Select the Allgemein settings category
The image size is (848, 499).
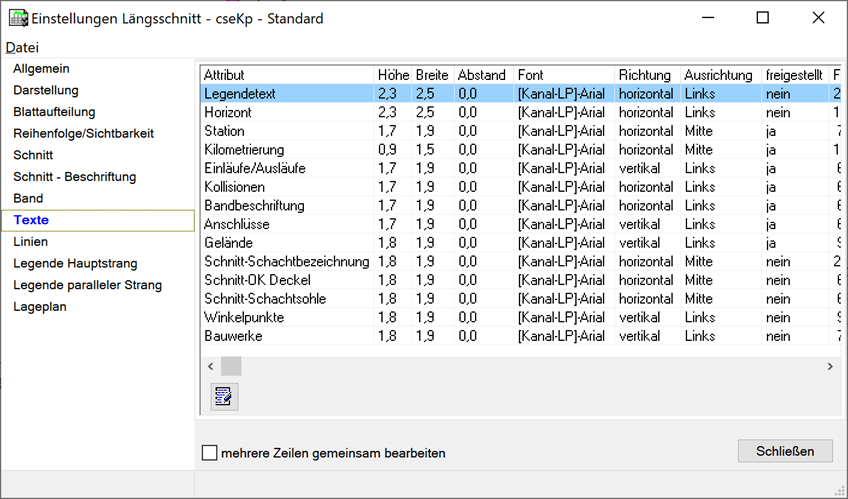[x=41, y=68]
